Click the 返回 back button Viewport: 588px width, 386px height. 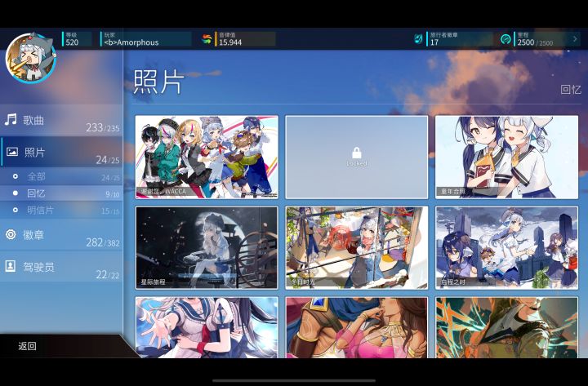[28, 346]
